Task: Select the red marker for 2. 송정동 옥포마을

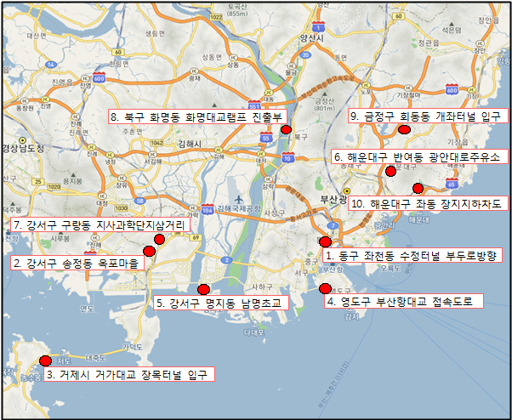Action: coord(149,251)
